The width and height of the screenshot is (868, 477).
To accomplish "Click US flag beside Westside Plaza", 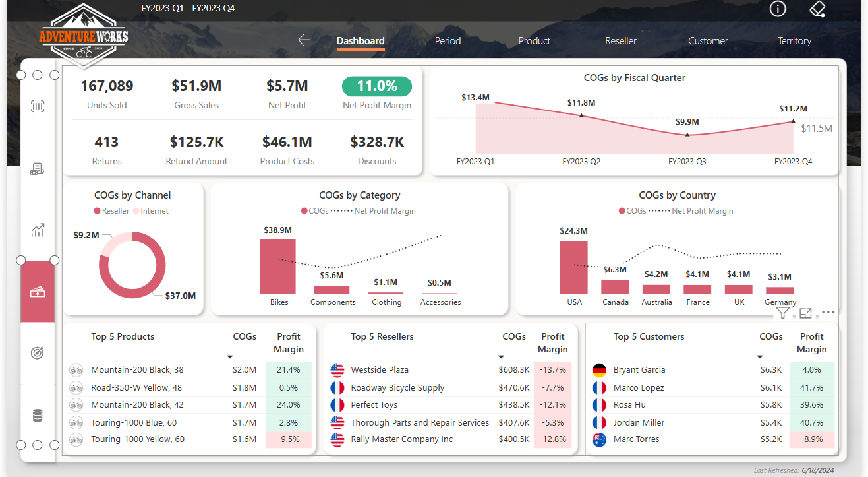I will pyautogui.click(x=337, y=370).
